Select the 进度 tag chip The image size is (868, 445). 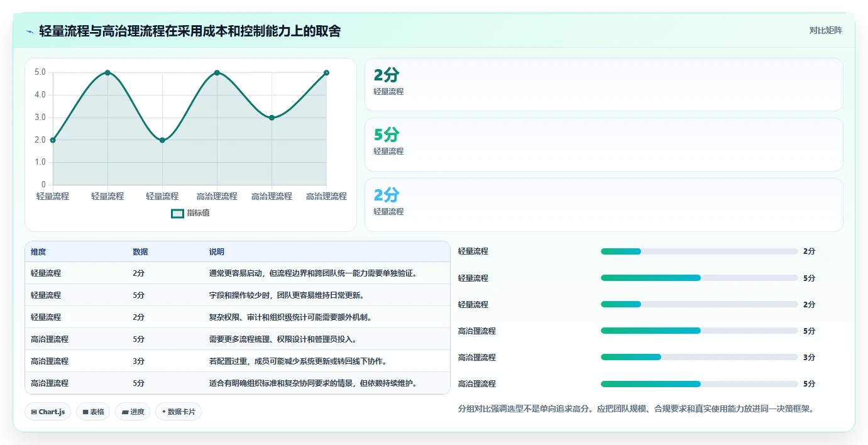133,412
